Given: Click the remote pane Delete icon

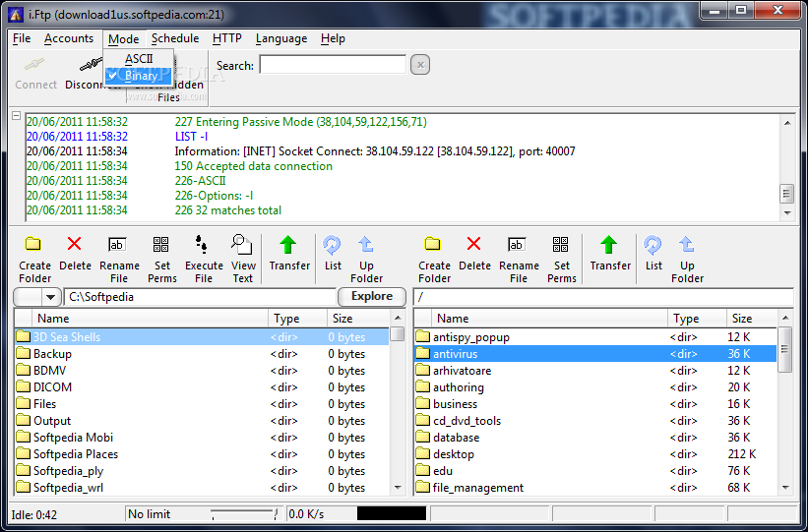Looking at the screenshot, I should [473, 244].
